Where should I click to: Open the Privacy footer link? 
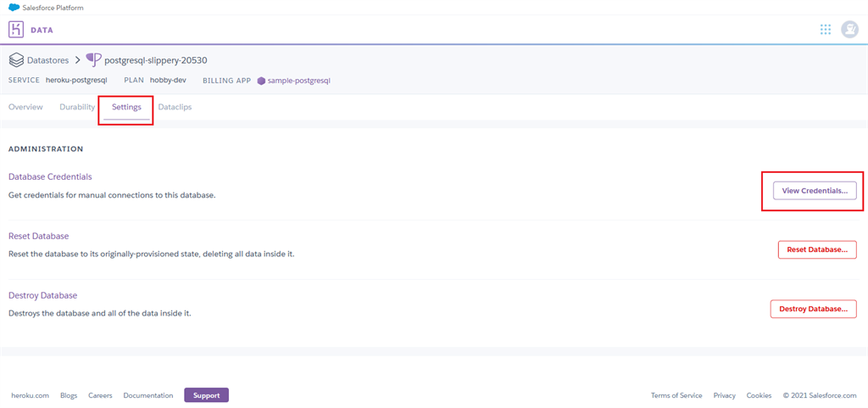(725, 395)
